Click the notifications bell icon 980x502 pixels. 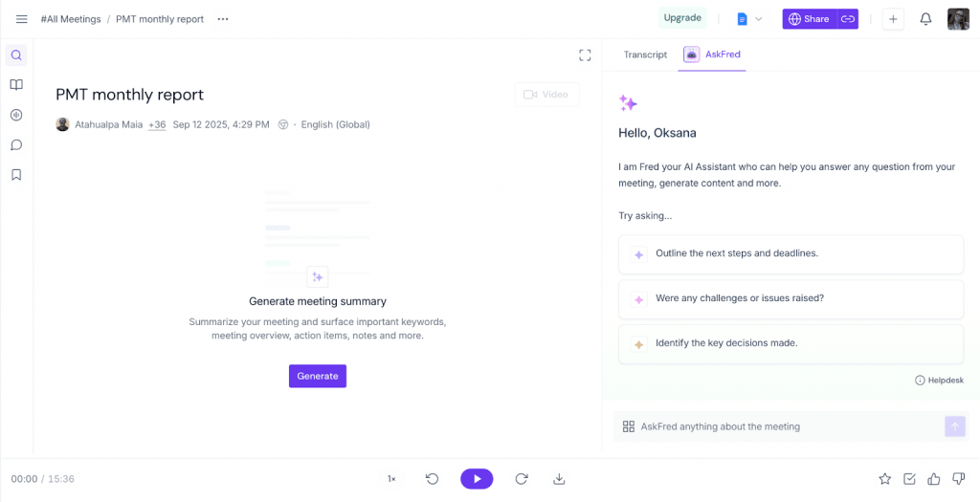[925, 19]
